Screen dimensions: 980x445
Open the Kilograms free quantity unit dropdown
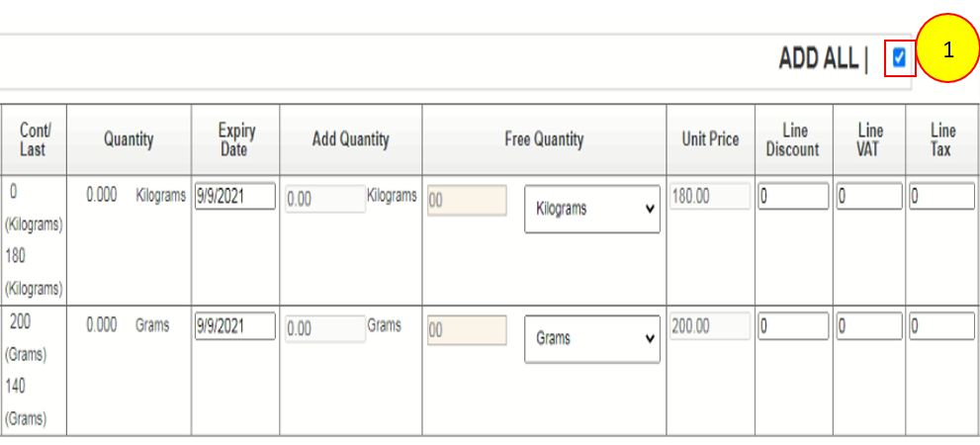[591, 210]
